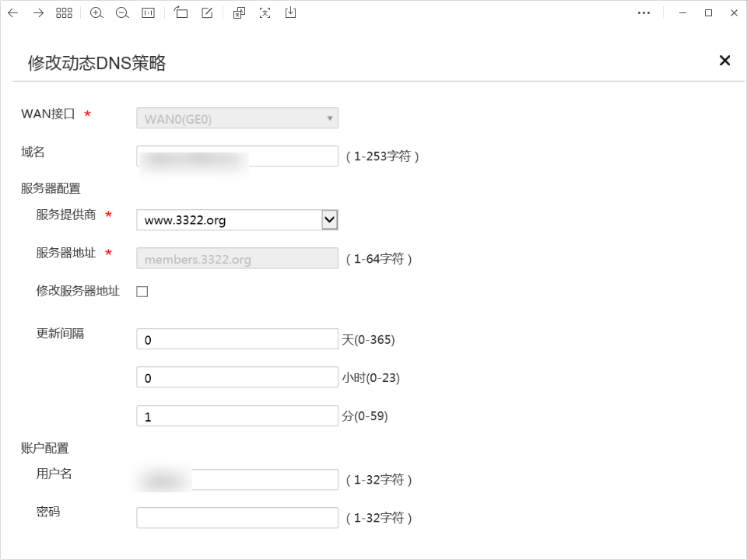
Task: Expand the WAN接口 dropdown
Action: (x=237, y=118)
